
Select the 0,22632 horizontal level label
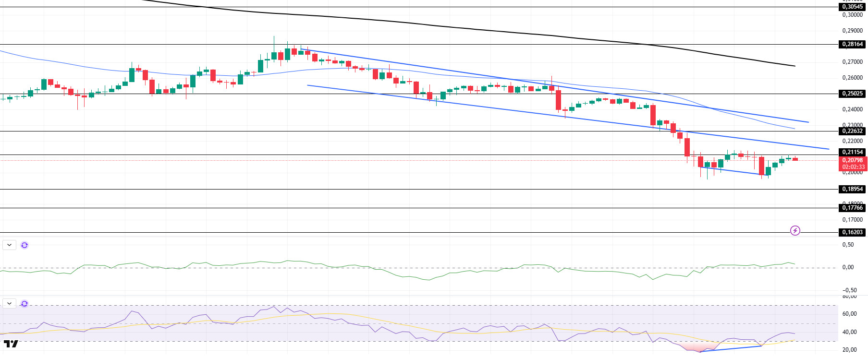coord(853,131)
